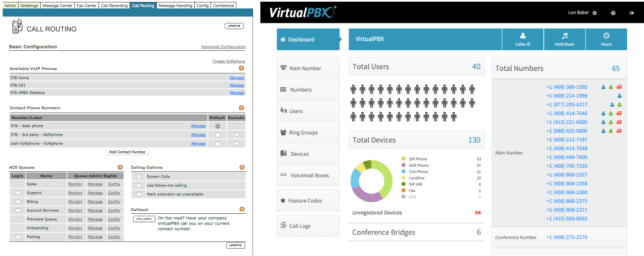Viewport: 644px width, 256px height.
Task: Click the help question mark in VirtualPBX header
Action: coord(613,13)
